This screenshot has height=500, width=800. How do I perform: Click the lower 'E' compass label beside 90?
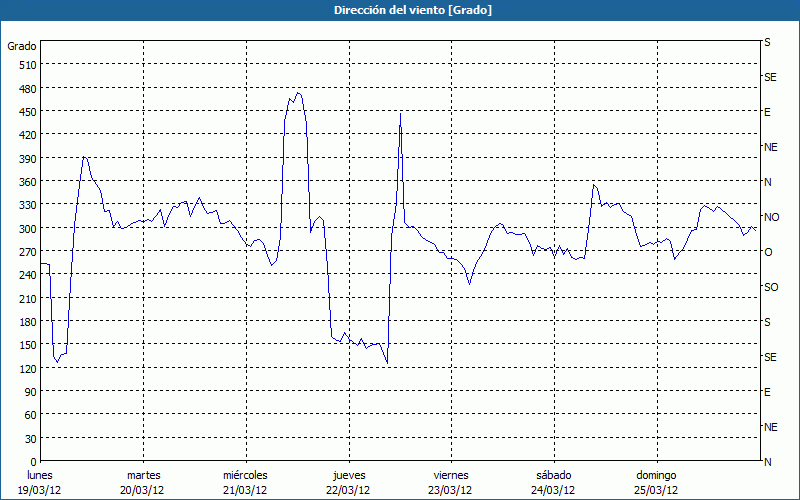[767, 392]
